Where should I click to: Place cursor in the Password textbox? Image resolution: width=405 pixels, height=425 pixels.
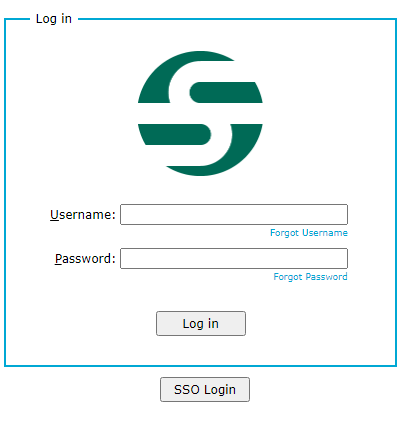pos(234,258)
